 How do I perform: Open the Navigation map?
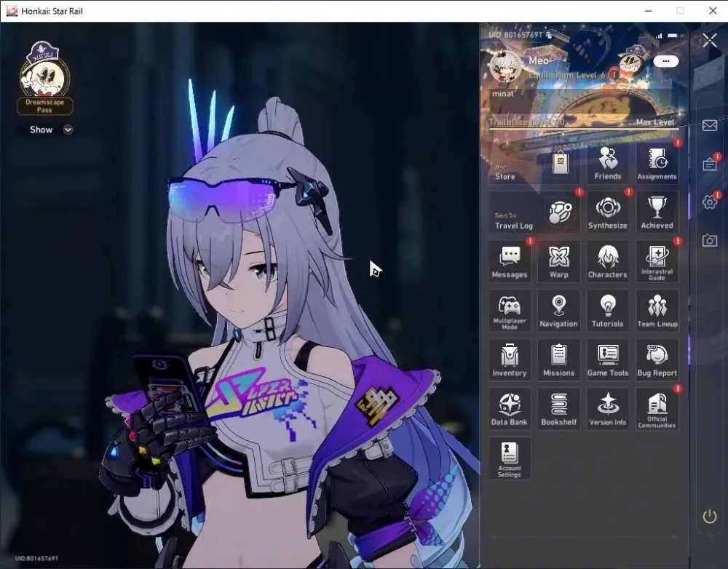coord(558,311)
